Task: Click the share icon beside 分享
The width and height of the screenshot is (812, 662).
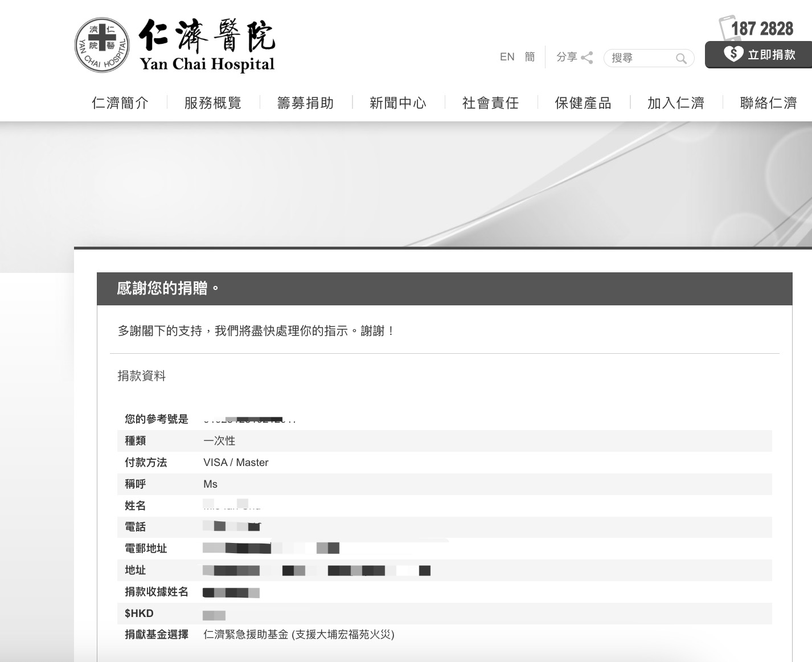Action: click(587, 58)
